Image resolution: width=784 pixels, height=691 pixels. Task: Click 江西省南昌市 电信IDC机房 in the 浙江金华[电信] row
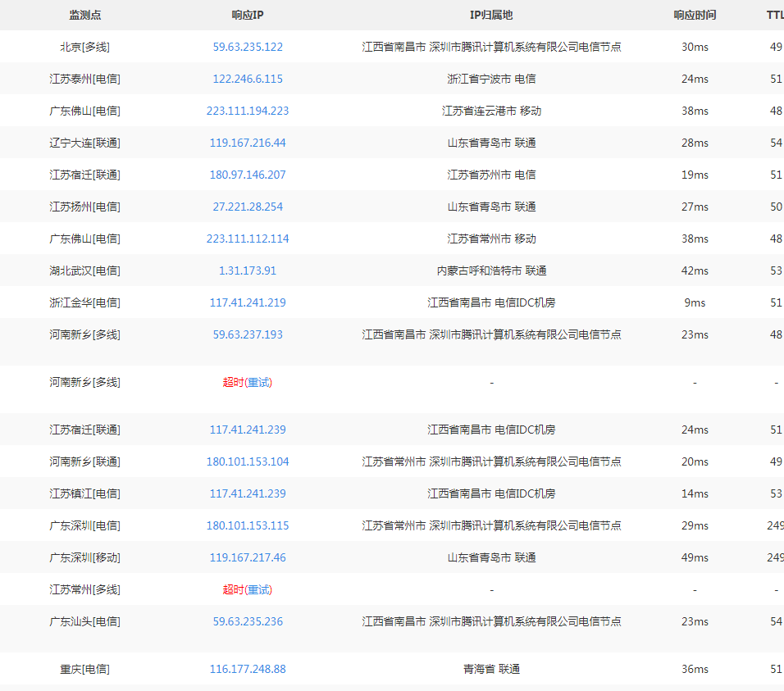(491, 302)
